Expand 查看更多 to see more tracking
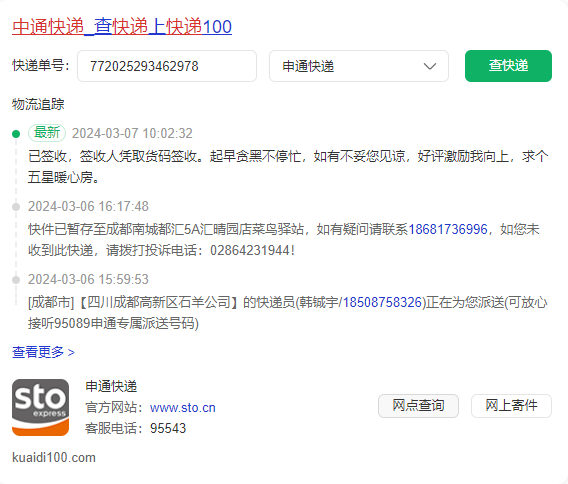 click(43, 352)
